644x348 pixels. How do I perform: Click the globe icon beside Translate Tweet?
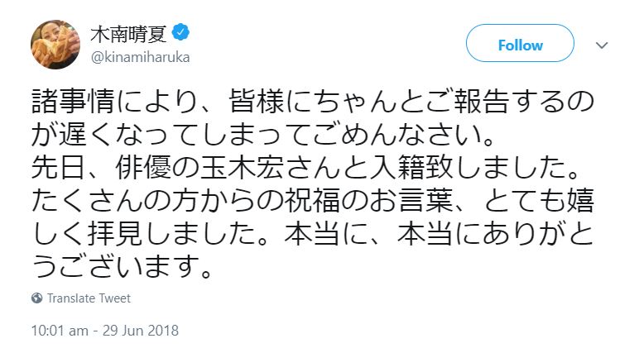(x=36, y=298)
